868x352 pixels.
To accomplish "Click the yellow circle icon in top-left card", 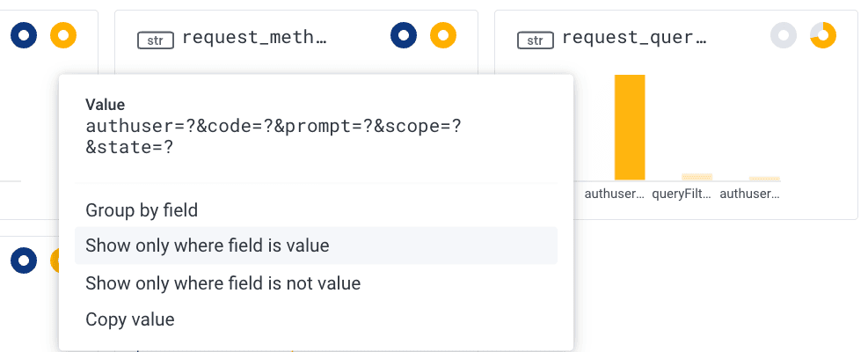I will [63, 36].
